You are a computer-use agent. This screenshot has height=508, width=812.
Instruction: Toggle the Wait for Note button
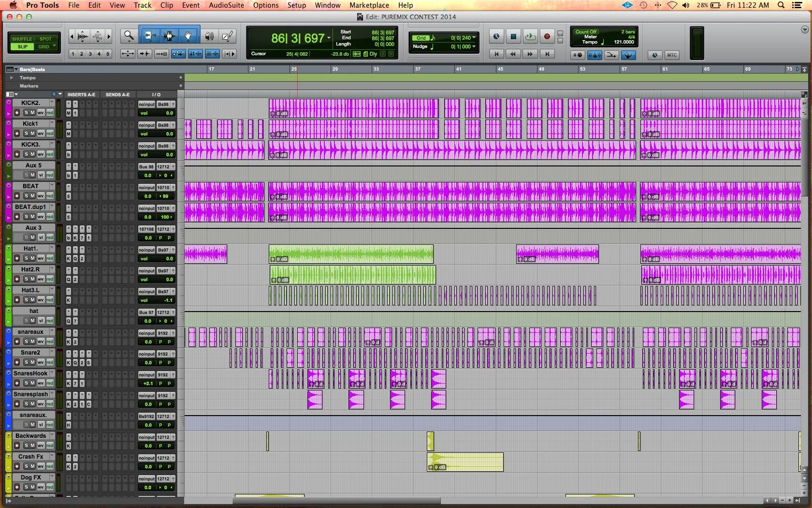pyautogui.click(x=578, y=55)
